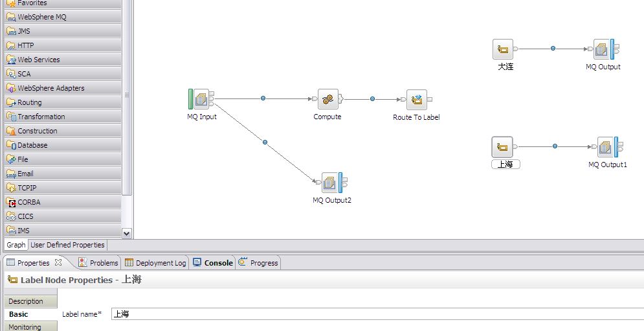This screenshot has width=644, height=331.
Task: Open the Deployment Log tab
Action: point(156,263)
